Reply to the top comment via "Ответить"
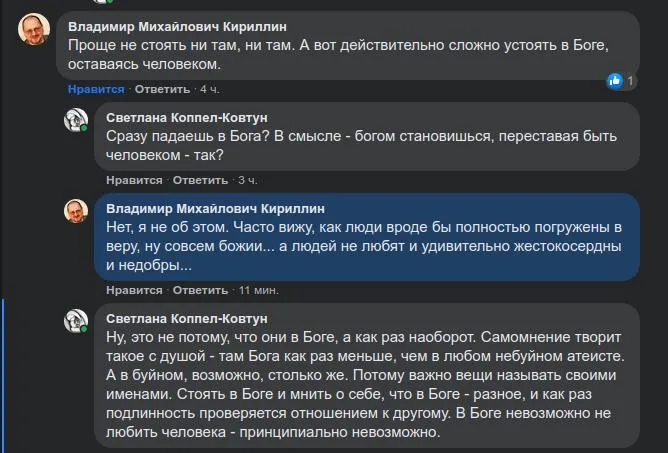 155,89
